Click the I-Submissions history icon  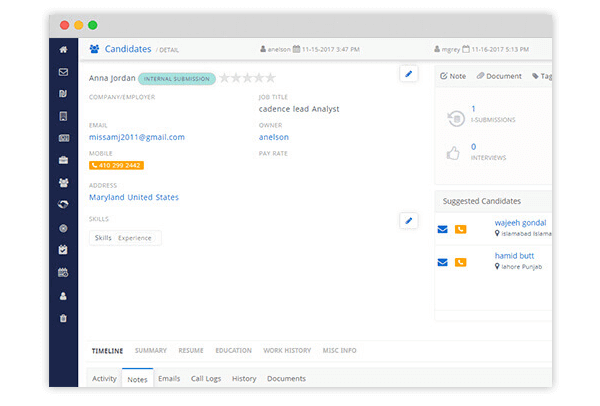click(456, 118)
